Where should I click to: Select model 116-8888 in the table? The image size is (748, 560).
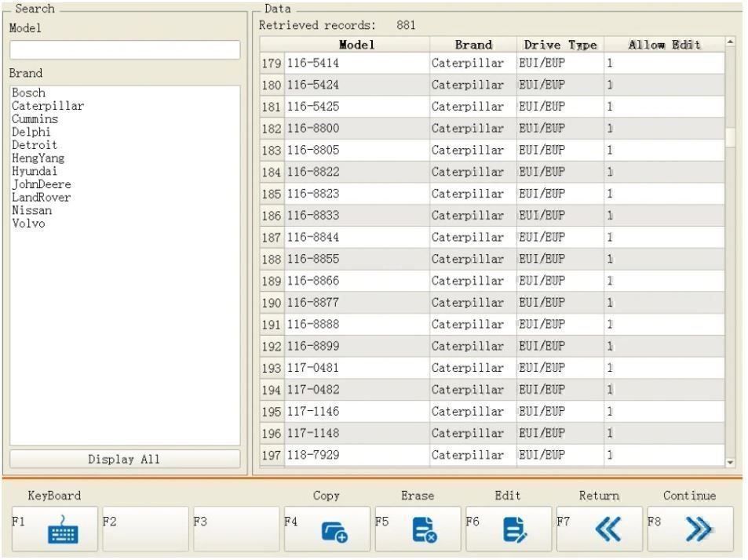(x=357, y=324)
